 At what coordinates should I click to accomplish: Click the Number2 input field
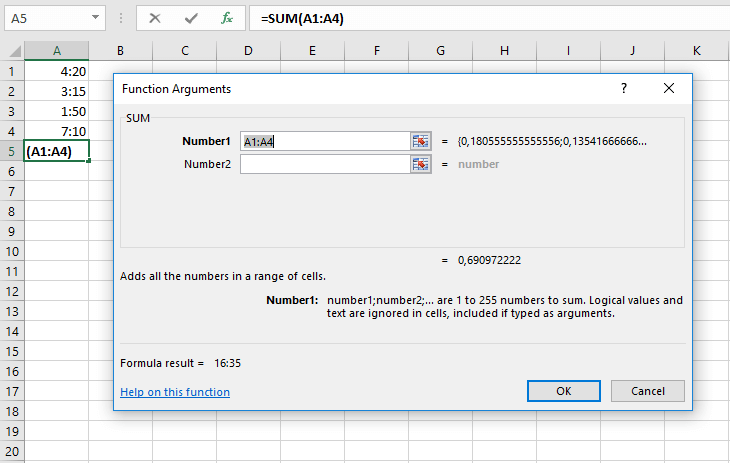pos(325,164)
